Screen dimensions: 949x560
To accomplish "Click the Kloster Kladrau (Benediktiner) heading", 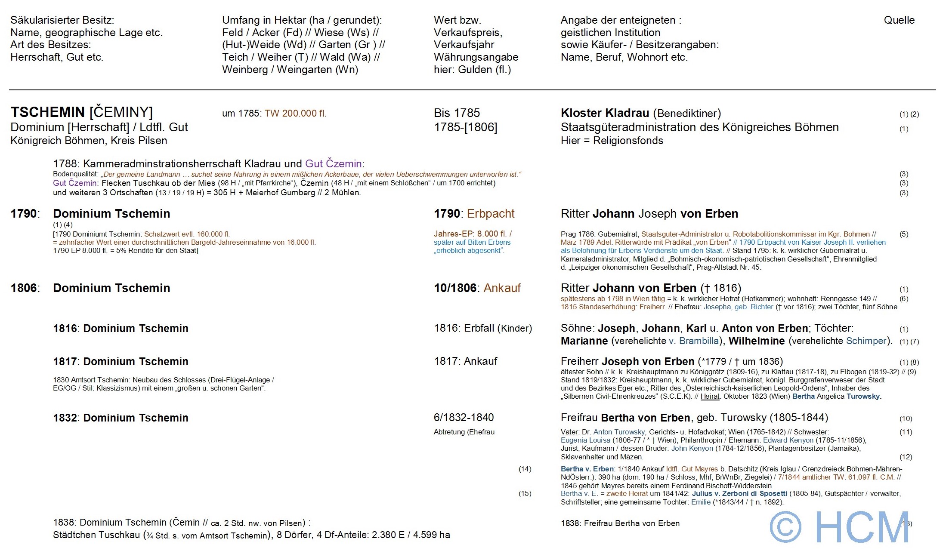I will pyautogui.click(x=640, y=113).
